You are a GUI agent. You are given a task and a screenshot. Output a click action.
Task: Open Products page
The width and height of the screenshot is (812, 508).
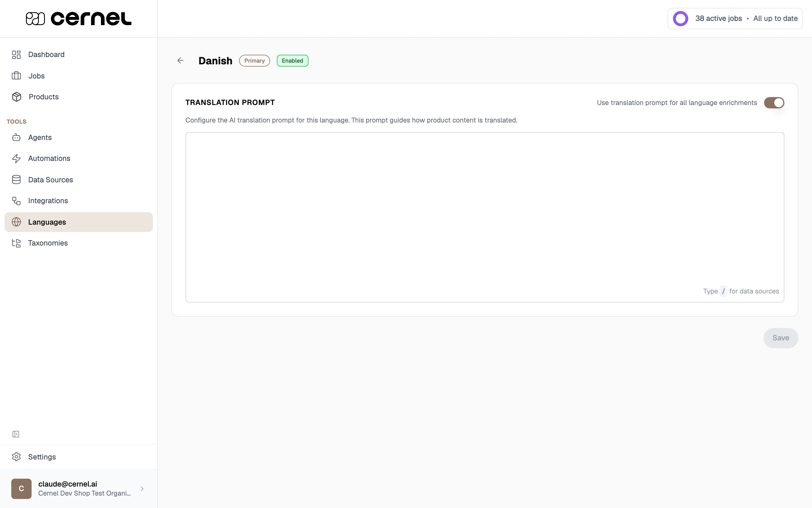tap(78, 97)
